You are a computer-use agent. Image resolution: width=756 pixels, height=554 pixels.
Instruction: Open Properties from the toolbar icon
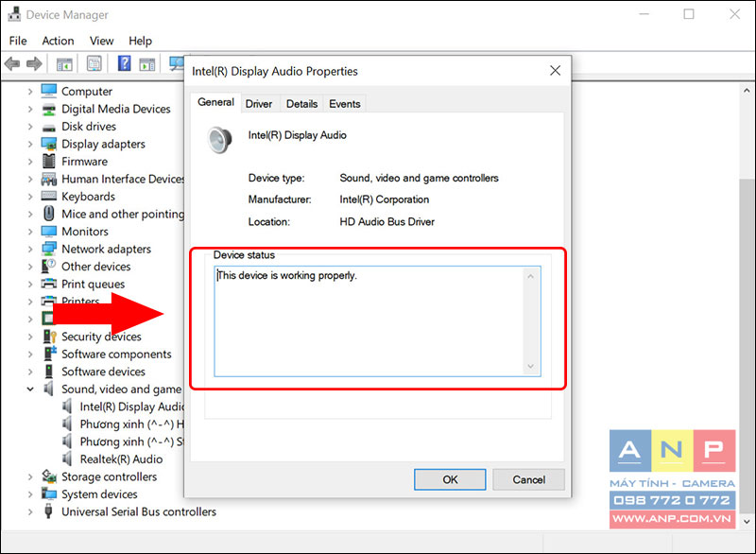coord(94,63)
